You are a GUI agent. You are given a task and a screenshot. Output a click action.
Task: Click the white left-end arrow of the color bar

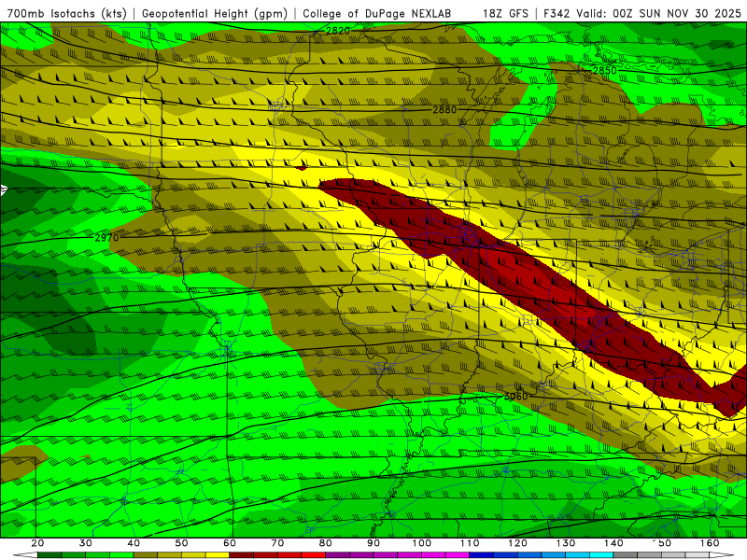(x=25, y=555)
